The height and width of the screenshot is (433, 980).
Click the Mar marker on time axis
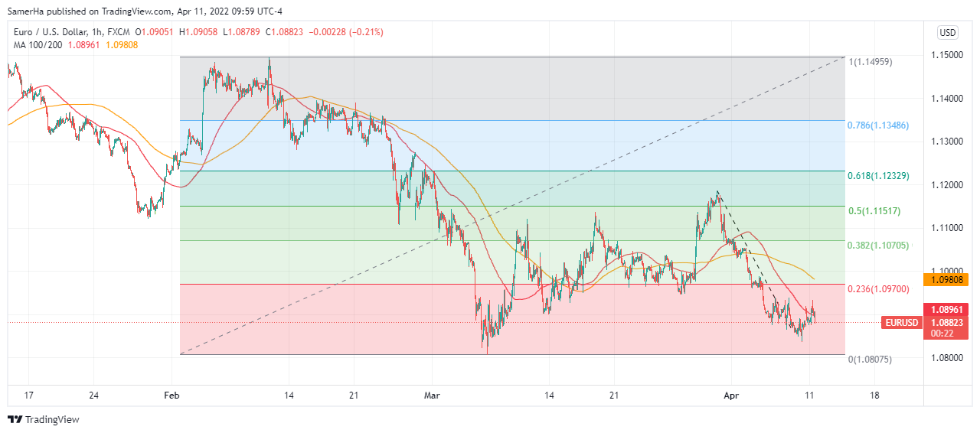tap(432, 396)
